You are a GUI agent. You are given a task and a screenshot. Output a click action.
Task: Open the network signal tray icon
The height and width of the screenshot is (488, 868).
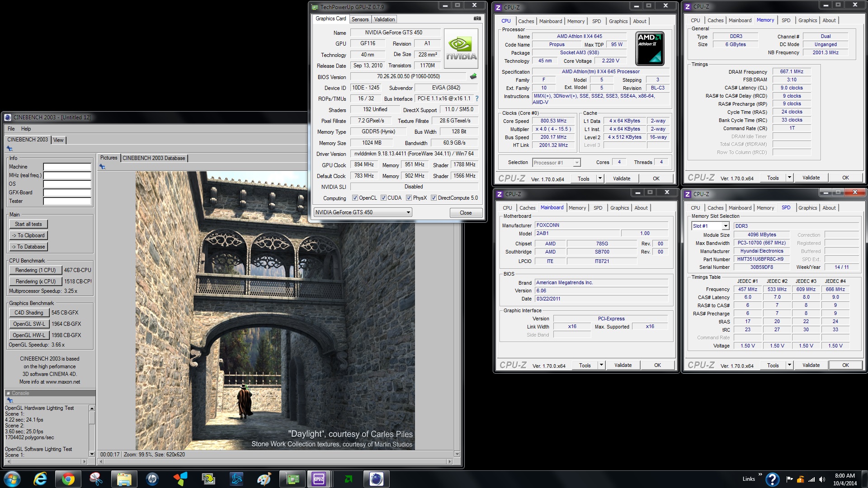coord(811,479)
